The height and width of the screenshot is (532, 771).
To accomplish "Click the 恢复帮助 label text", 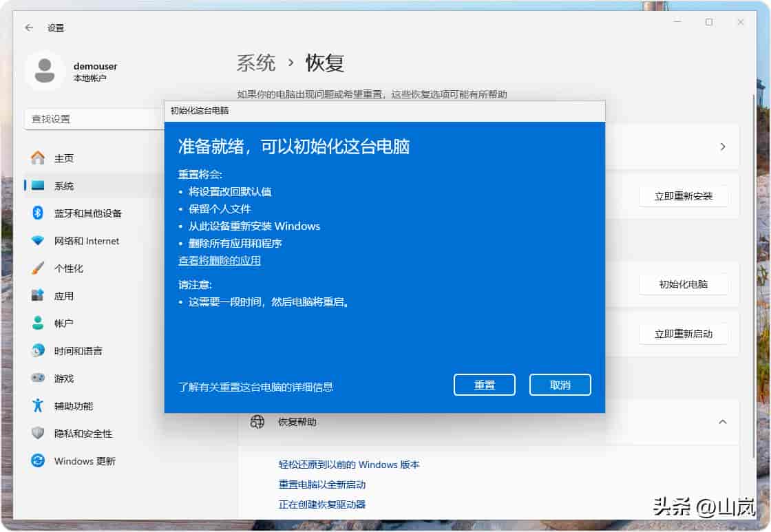I will pos(297,422).
